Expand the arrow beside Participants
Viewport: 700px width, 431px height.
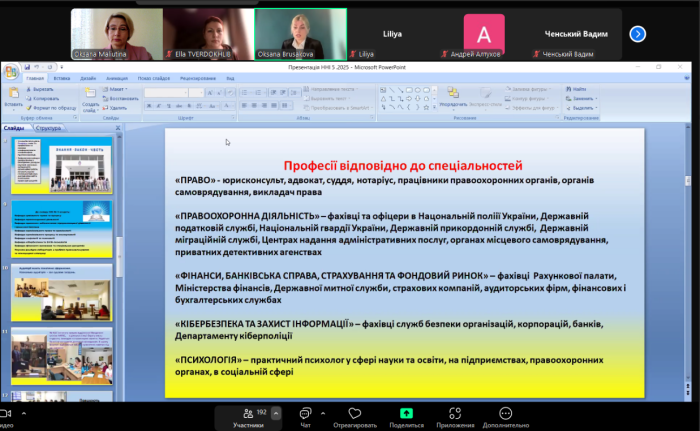pos(276,413)
